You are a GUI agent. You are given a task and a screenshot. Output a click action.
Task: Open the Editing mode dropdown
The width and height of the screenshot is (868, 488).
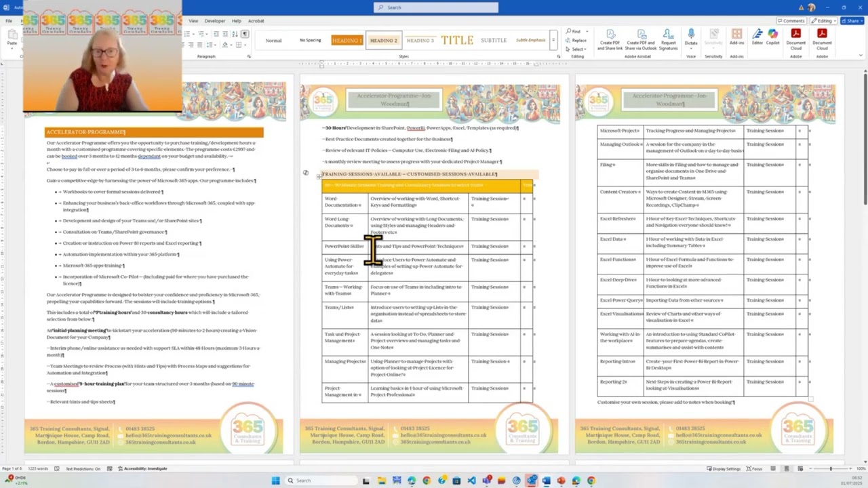[824, 21]
